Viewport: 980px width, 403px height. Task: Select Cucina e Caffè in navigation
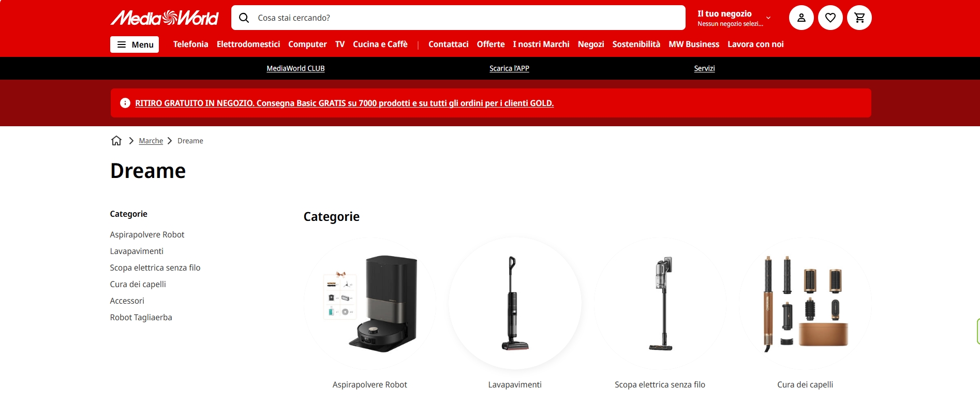pyautogui.click(x=380, y=44)
